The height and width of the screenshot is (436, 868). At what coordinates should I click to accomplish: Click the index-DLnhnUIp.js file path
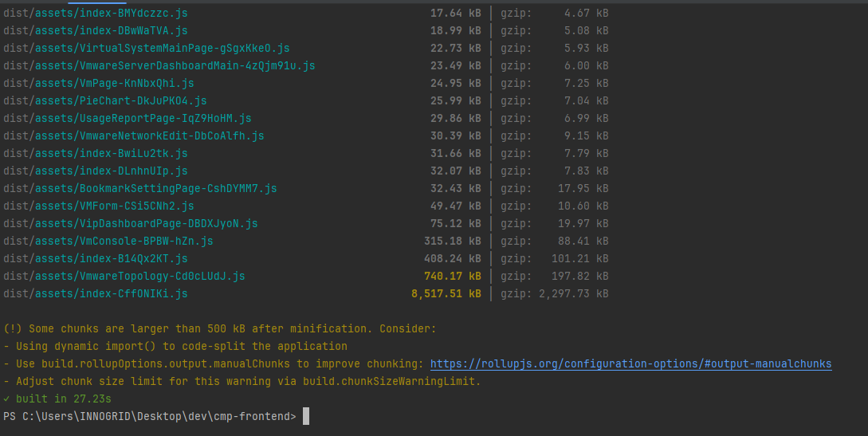coord(95,171)
